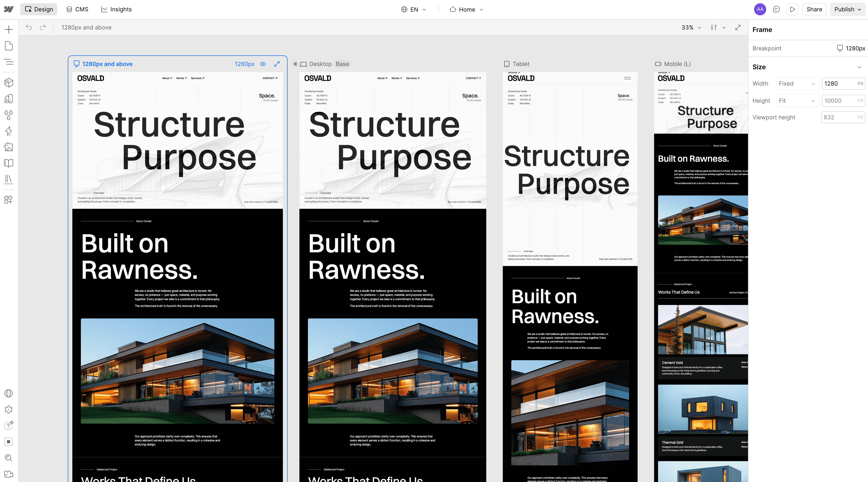
Task: Select the Tablet breakpoint frame label
Action: point(517,64)
